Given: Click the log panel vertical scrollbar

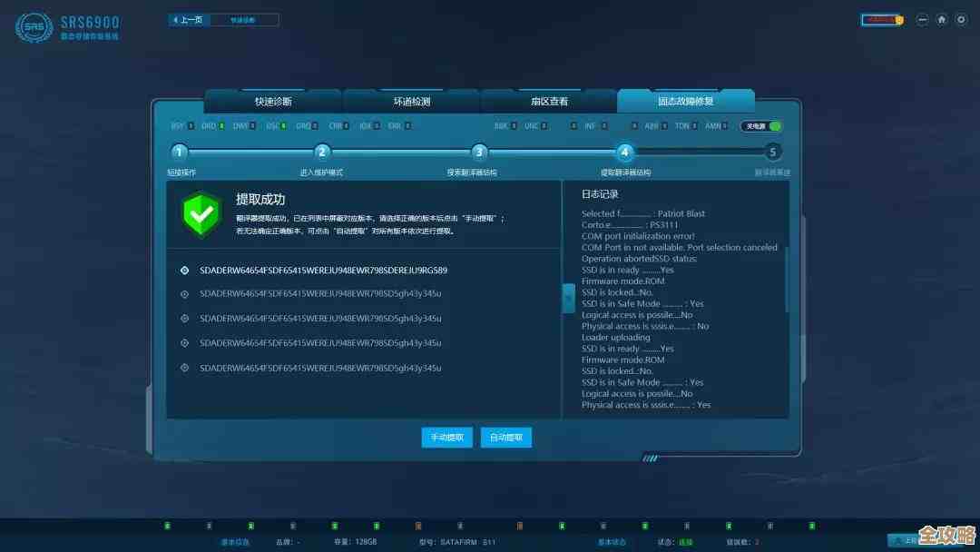Looking at the screenshot, I should [x=786, y=280].
